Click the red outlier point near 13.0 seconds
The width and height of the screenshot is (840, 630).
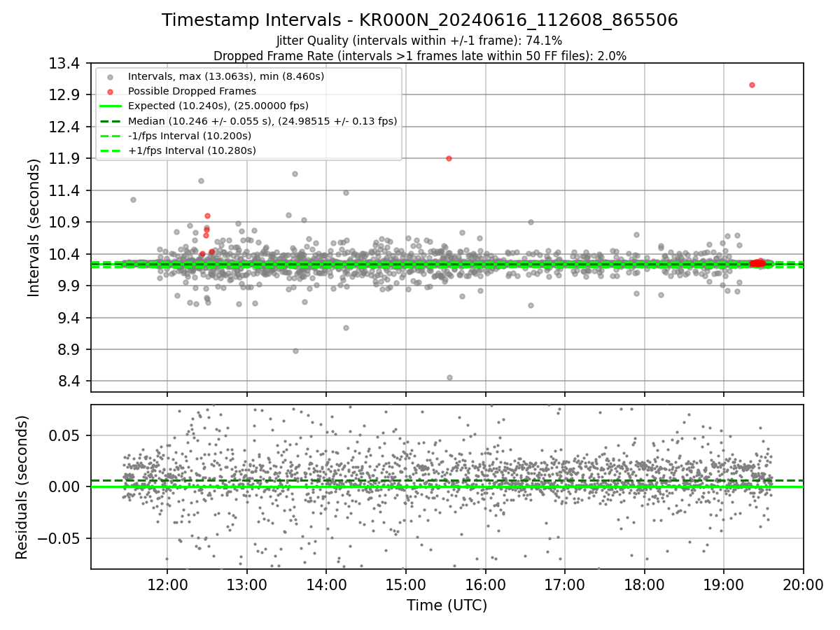752,85
